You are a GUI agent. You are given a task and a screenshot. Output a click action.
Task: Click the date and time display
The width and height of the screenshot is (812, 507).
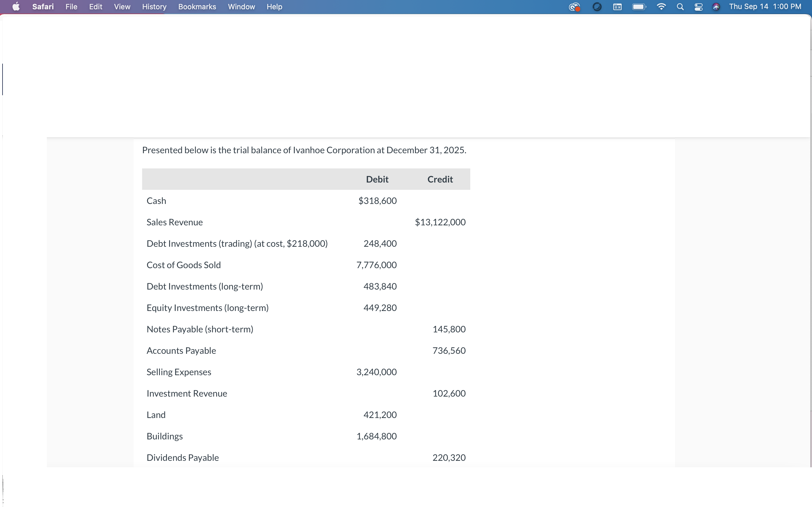(x=765, y=7)
